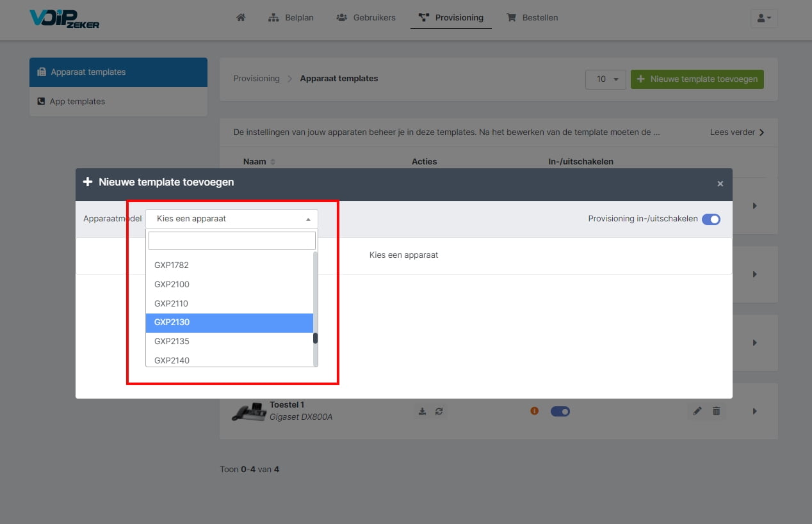Image resolution: width=812 pixels, height=524 pixels.
Task: Click the refresh icon for Toestel 1
Action: click(x=439, y=411)
